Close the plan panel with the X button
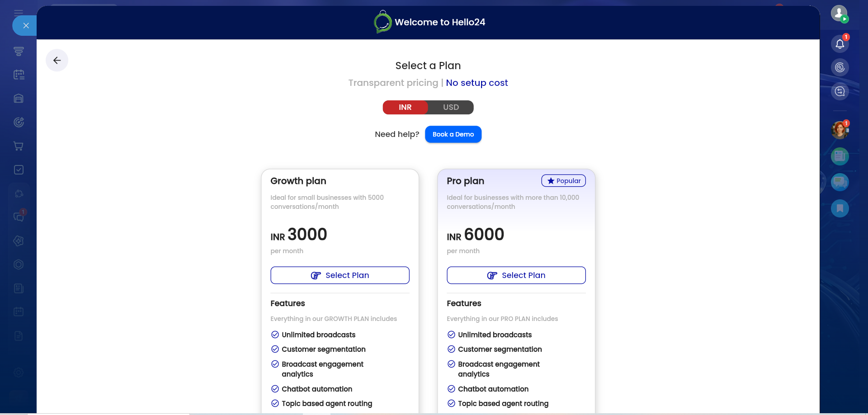Screen dimensions: 868x415 click(26, 25)
